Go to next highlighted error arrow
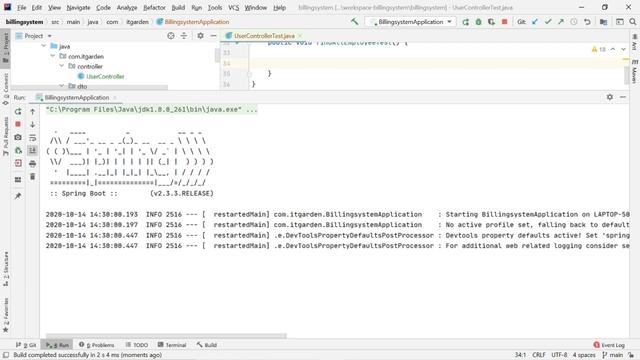 point(623,49)
